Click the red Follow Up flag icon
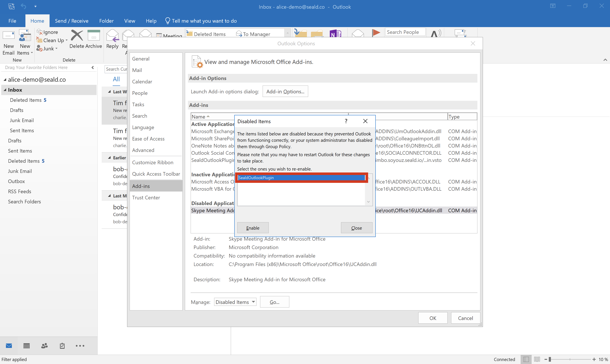610x364 pixels. point(376,33)
